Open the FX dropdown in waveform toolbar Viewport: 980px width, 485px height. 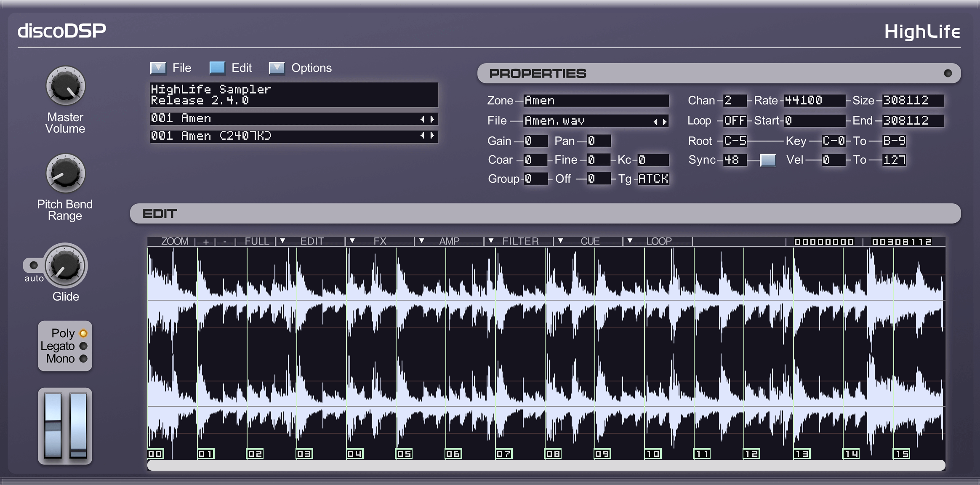380,242
